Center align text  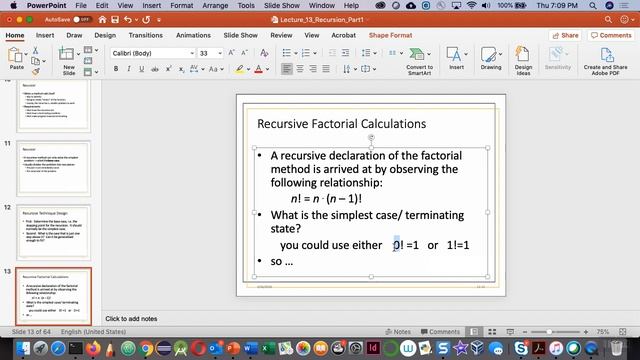(300, 69)
